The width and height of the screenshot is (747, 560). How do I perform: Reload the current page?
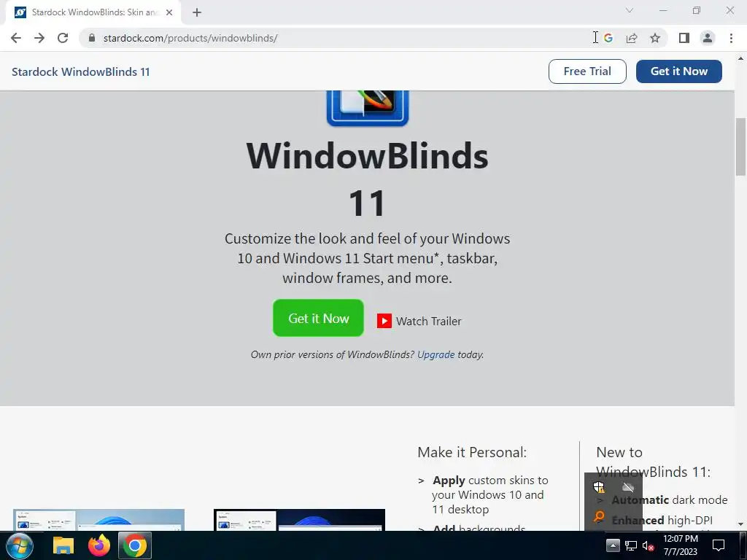click(x=63, y=38)
